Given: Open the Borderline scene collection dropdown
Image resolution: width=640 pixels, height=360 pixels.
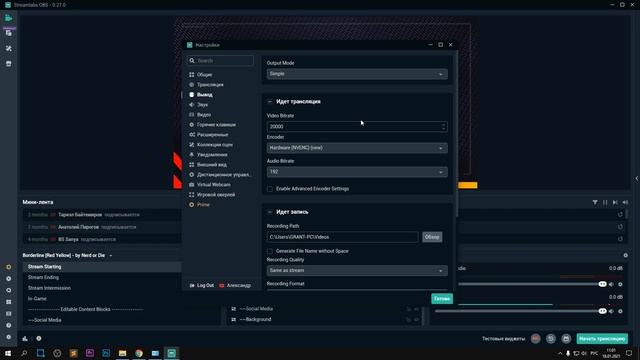Looking at the screenshot, I should [111, 256].
